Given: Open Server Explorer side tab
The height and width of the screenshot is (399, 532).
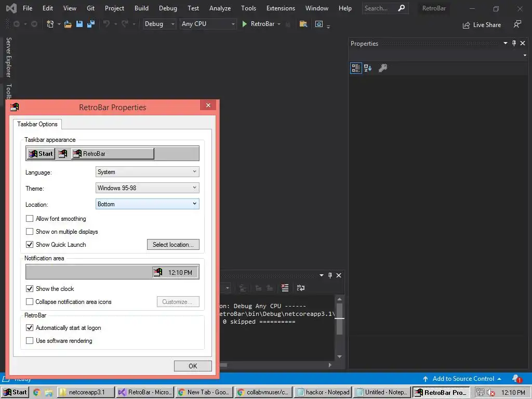Looking at the screenshot, I should pos(9,57).
